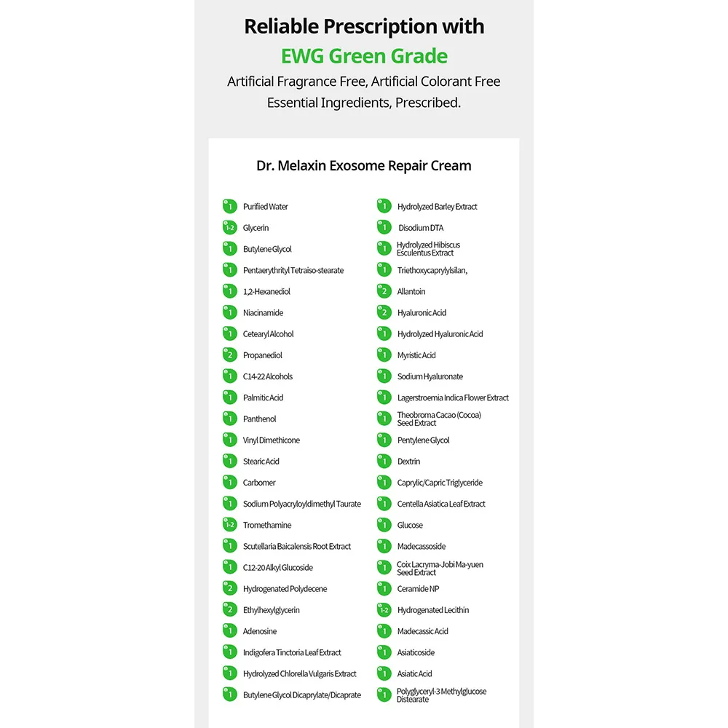This screenshot has height=728, width=728.
Task: Click the green icon beside Ceramide NP
Action: pyautogui.click(x=384, y=589)
